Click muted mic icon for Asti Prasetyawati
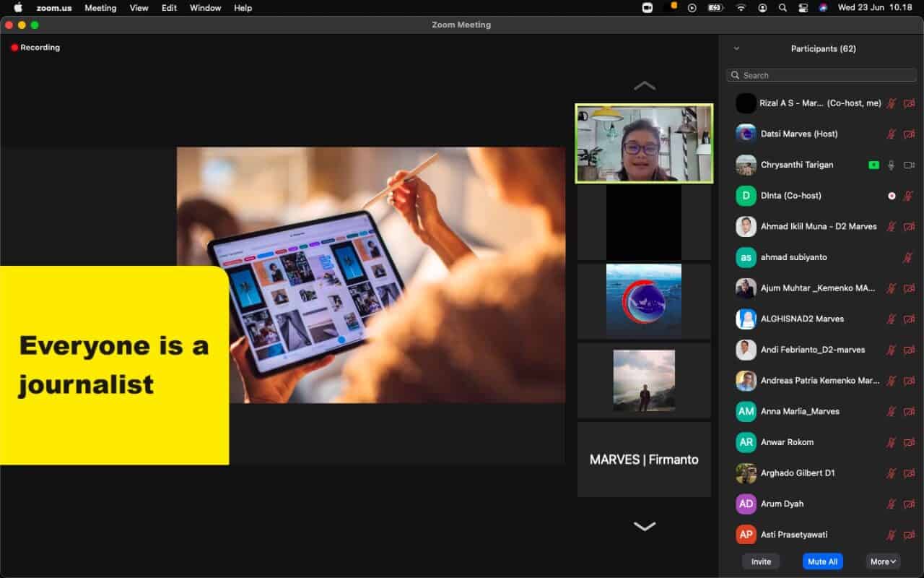 pos(892,535)
